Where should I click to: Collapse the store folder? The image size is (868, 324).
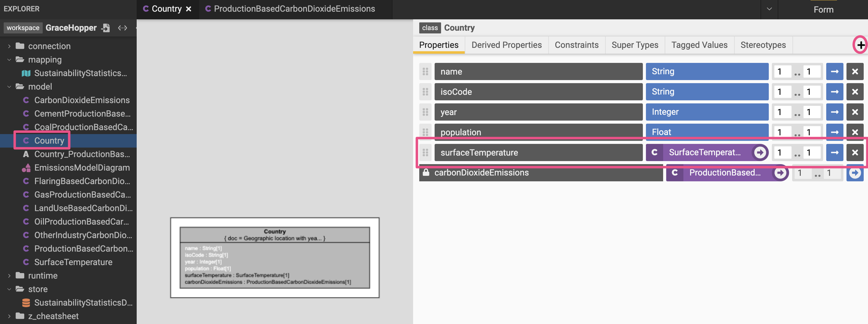(x=9, y=289)
